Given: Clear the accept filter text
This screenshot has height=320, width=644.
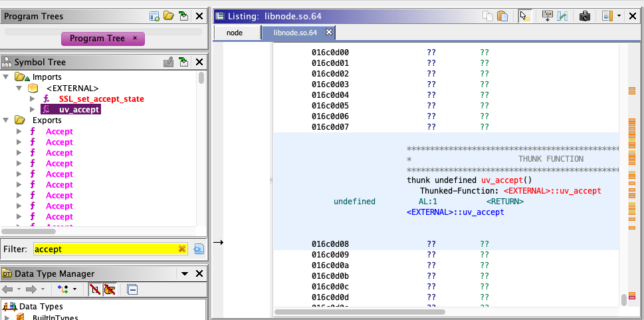Looking at the screenshot, I should click(181, 249).
